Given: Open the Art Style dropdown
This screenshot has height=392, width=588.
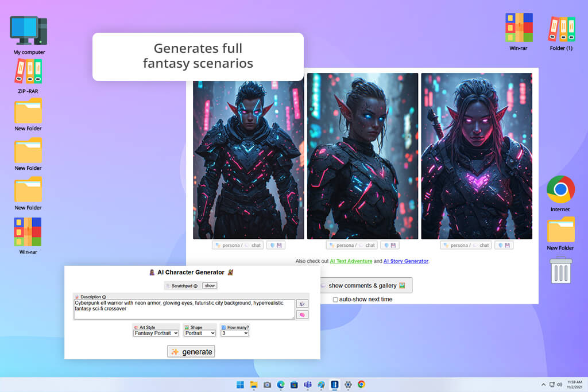Looking at the screenshot, I should tap(156, 333).
